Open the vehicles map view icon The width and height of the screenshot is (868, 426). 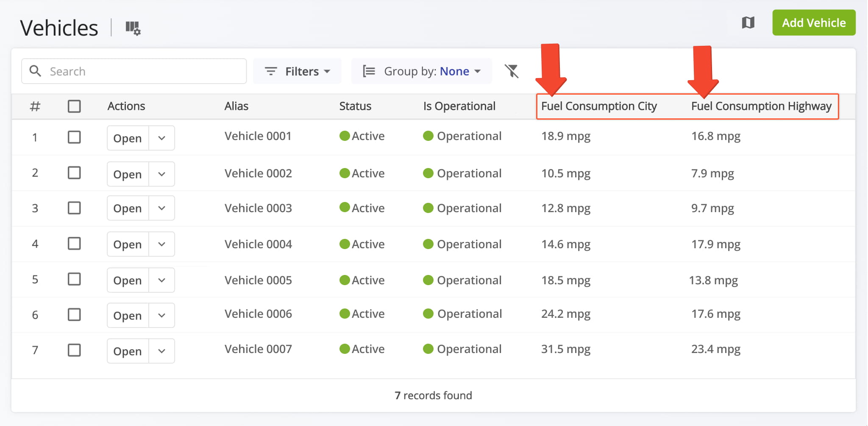coord(748,22)
